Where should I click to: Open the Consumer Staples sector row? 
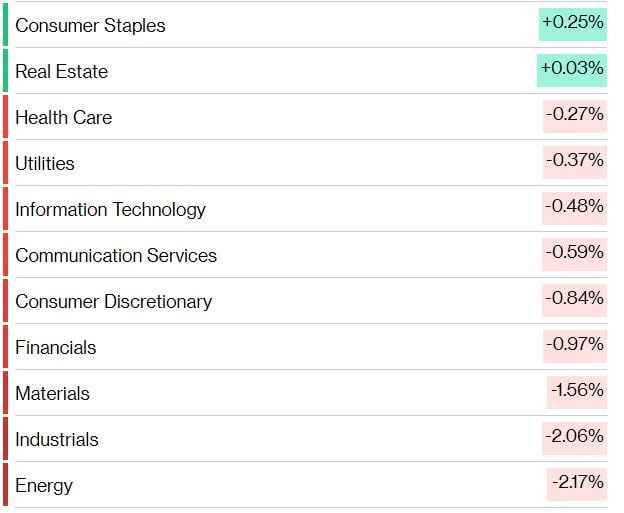(x=90, y=25)
